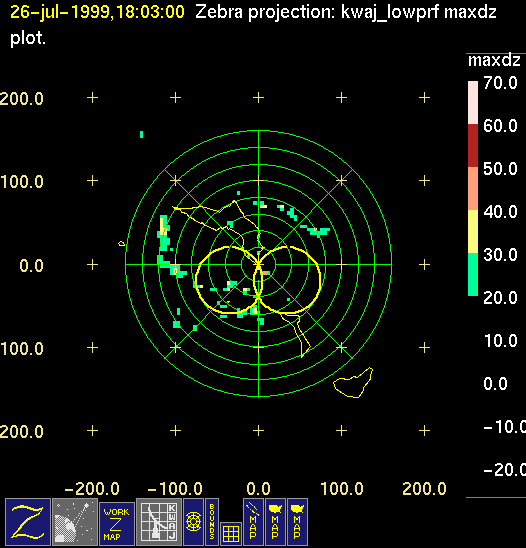The height and width of the screenshot is (548, 526).
Task: Click the yellow 30-40 color band
Action: (x=473, y=231)
